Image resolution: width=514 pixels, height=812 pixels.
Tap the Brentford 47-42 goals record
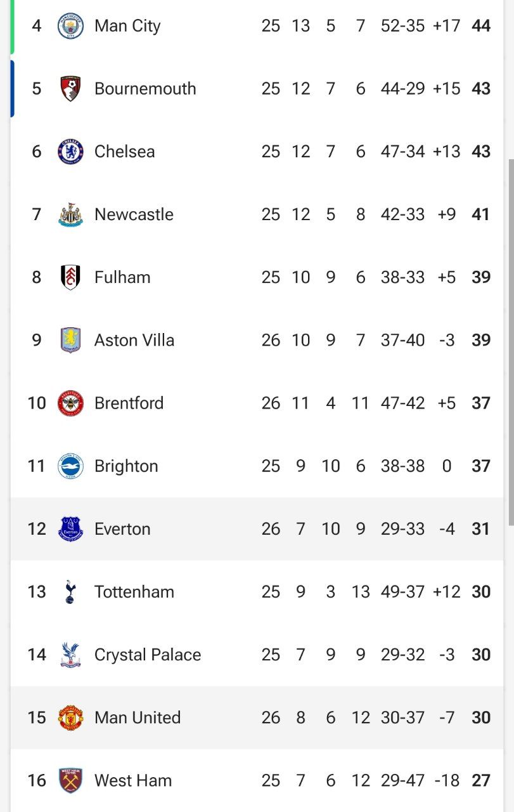tap(402, 403)
